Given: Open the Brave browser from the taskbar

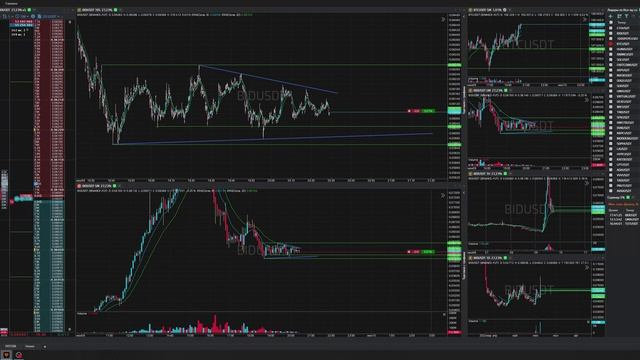Looking at the screenshot, I should [6, 355].
